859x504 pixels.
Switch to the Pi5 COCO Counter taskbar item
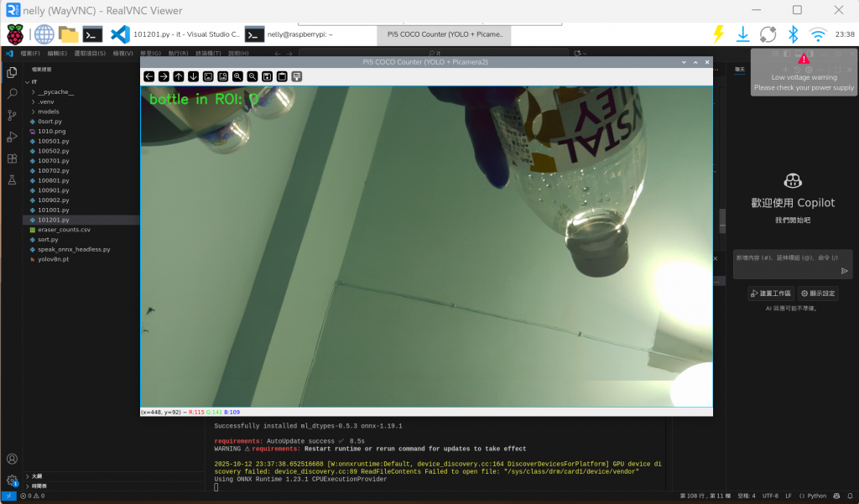(x=445, y=34)
